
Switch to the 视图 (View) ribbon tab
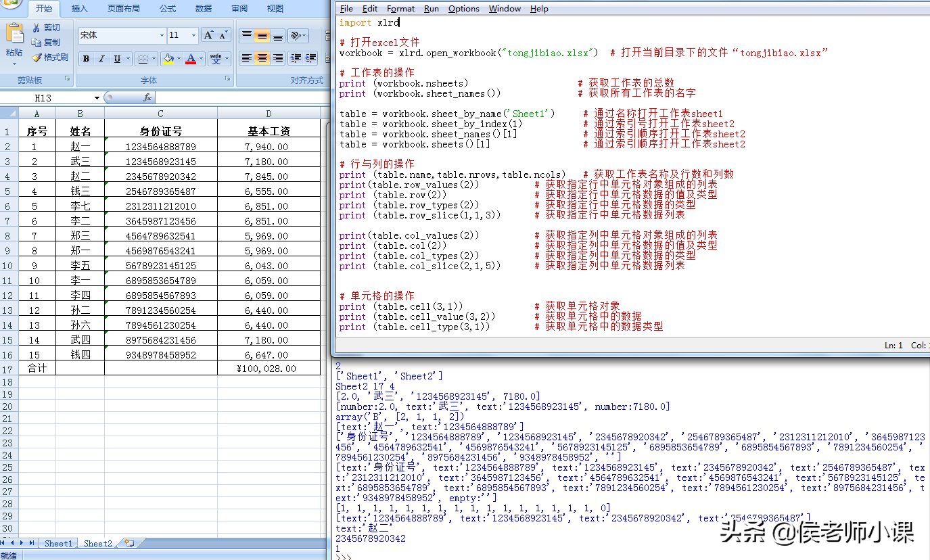coord(275,9)
